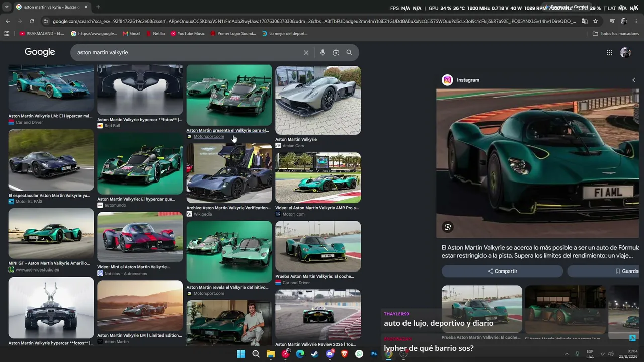Image resolution: width=644 pixels, height=362 pixels.
Task: Open the tab search dropdown in Chrome
Action: [7, 7]
